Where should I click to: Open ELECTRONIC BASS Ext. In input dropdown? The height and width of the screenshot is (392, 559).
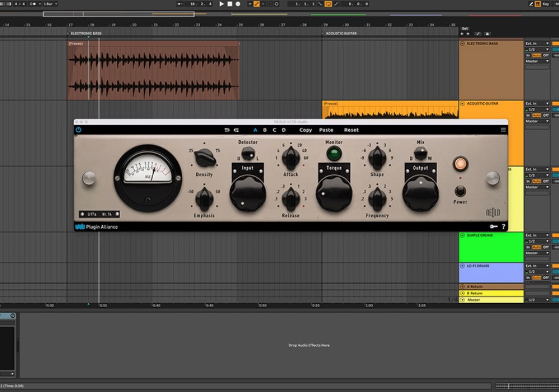tap(537, 44)
